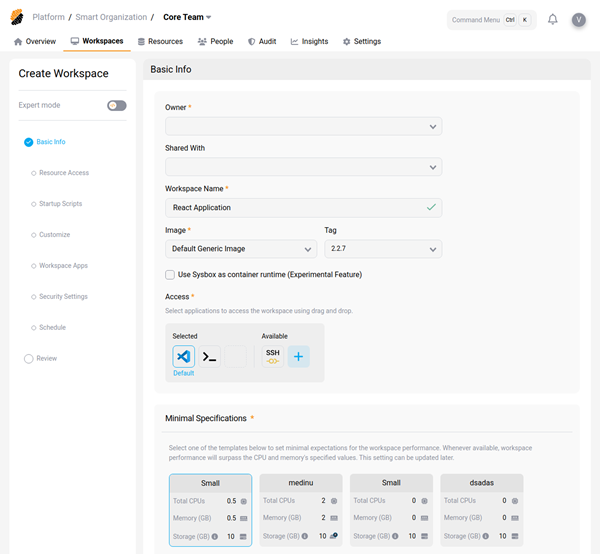Open the Command Menu button
This screenshot has height=554, width=600.
[491, 19]
